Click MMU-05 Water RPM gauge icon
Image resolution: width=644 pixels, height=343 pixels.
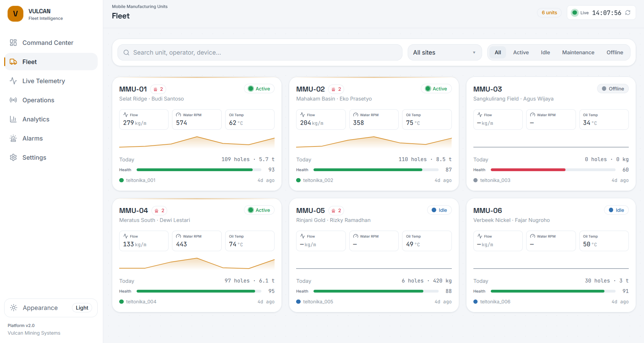click(356, 236)
